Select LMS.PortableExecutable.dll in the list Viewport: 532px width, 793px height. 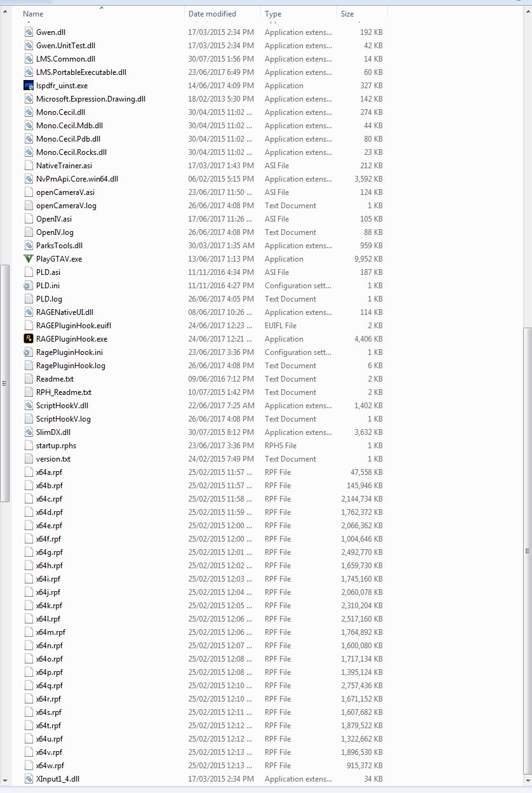(81, 72)
